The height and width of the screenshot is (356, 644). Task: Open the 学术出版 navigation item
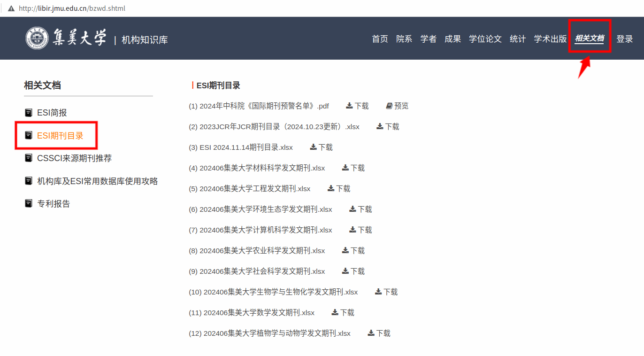[551, 39]
